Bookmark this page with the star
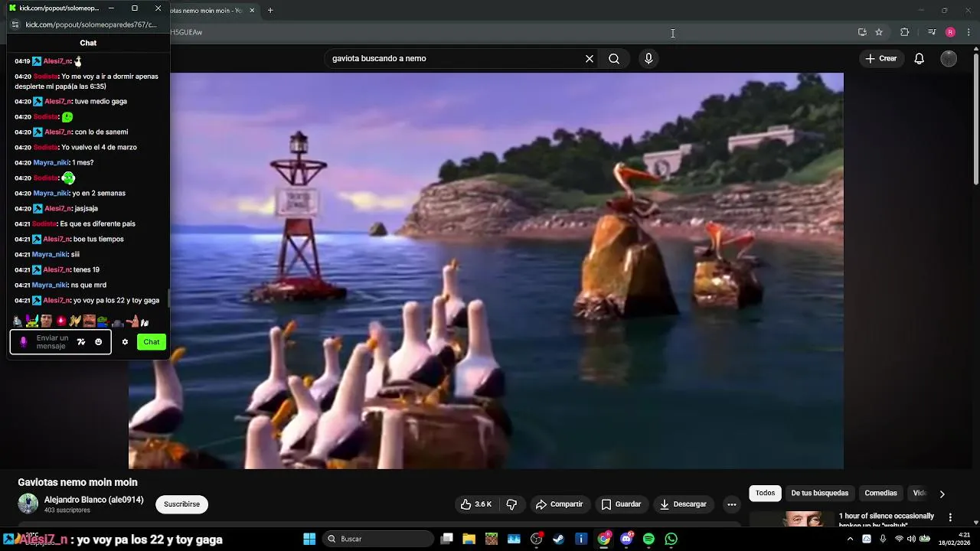Image resolution: width=980 pixels, height=551 pixels. pyautogui.click(x=879, y=32)
